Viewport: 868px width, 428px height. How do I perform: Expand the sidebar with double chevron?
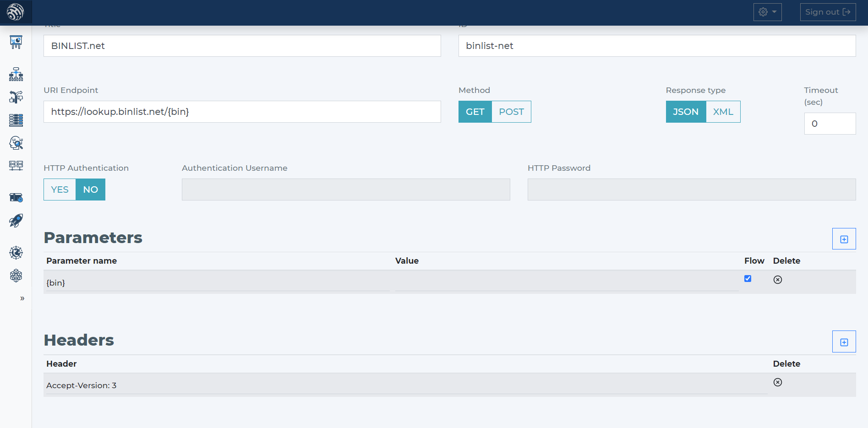[x=22, y=298]
